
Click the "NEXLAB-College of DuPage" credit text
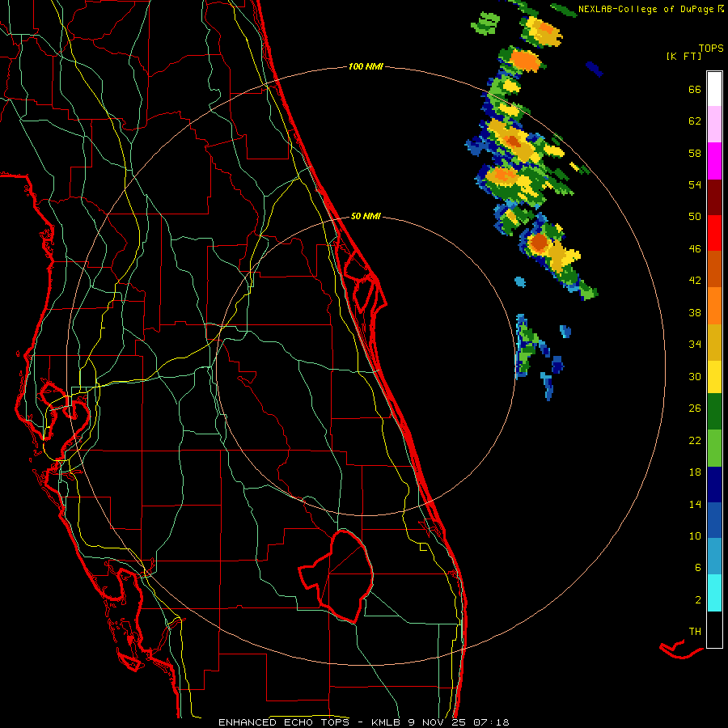tap(645, 9)
